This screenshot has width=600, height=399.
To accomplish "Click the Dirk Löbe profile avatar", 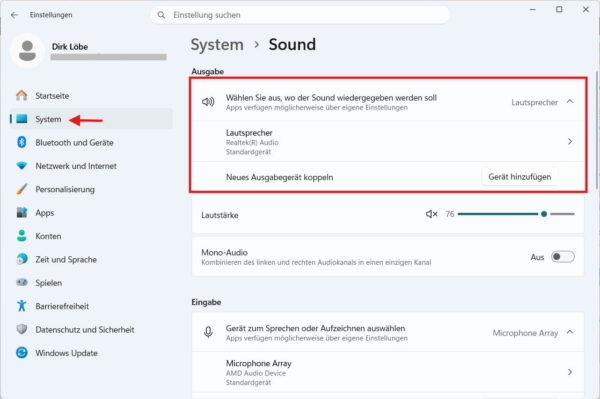I will [28, 51].
